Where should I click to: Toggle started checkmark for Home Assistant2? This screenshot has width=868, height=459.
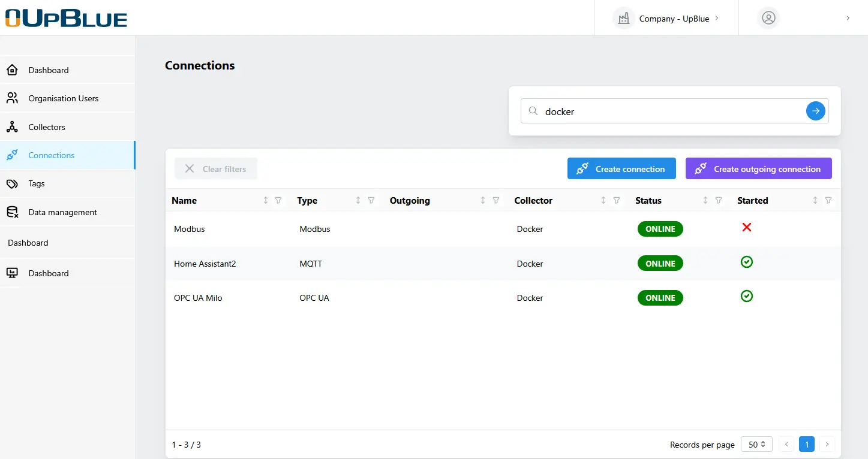coord(747,262)
